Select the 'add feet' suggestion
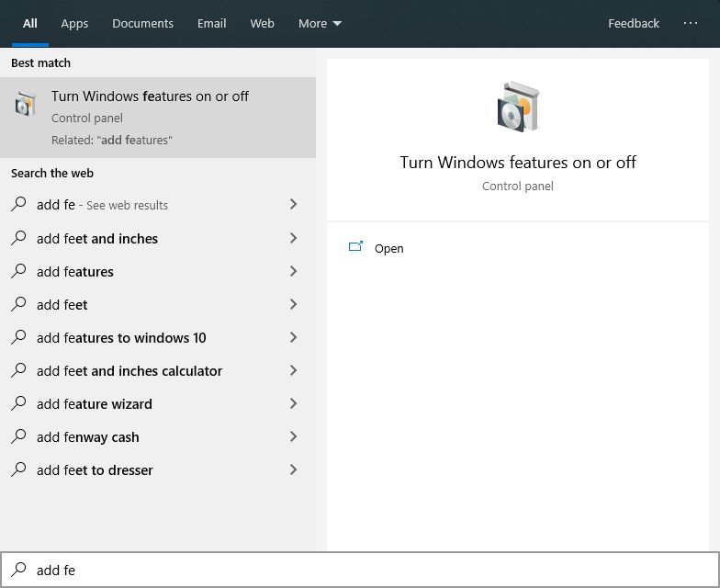Image resolution: width=720 pixels, height=588 pixels. [158, 305]
